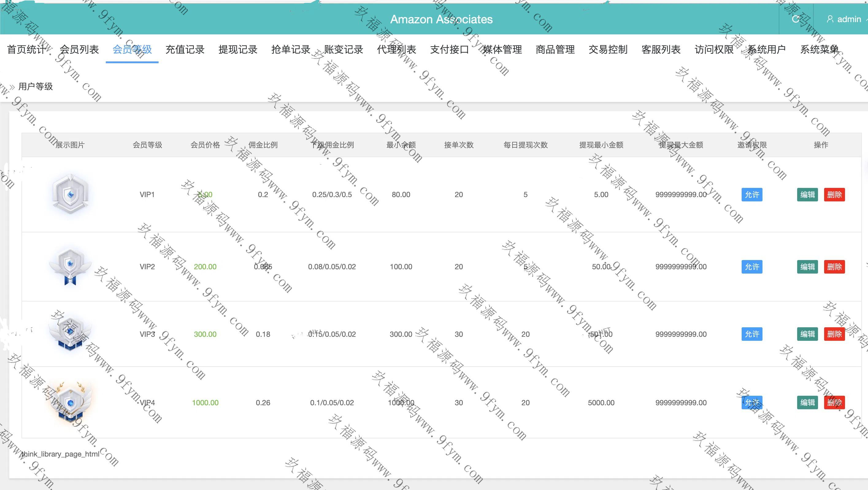Viewport: 868px width, 490px height.
Task: Go to 提现记录 tab
Action: click(x=238, y=49)
